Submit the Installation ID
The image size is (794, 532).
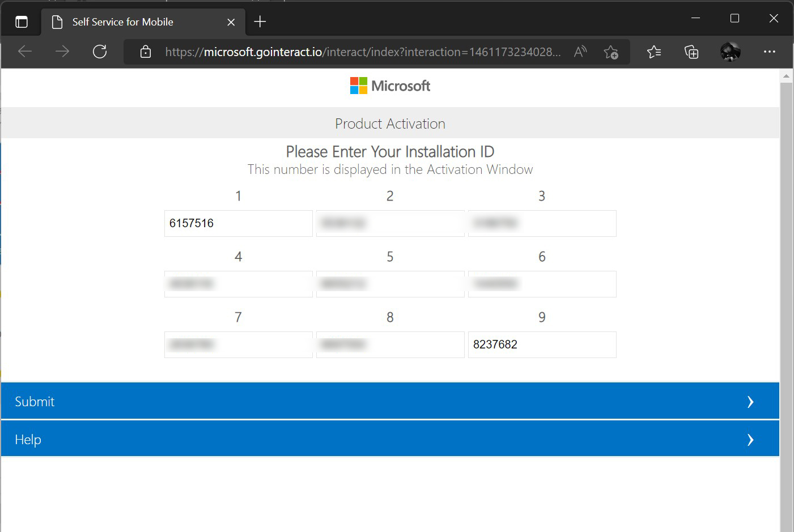390,401
